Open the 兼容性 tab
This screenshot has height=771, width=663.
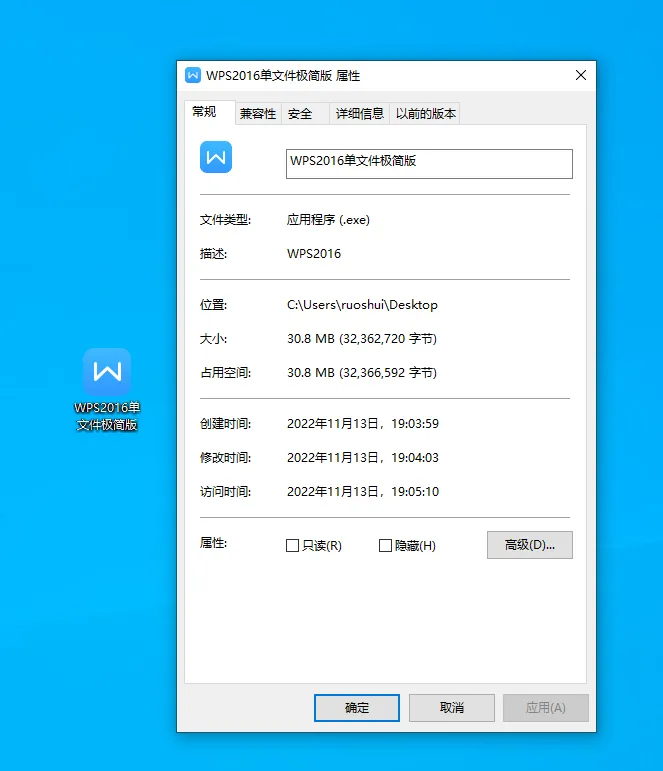[x=258, y=114]
